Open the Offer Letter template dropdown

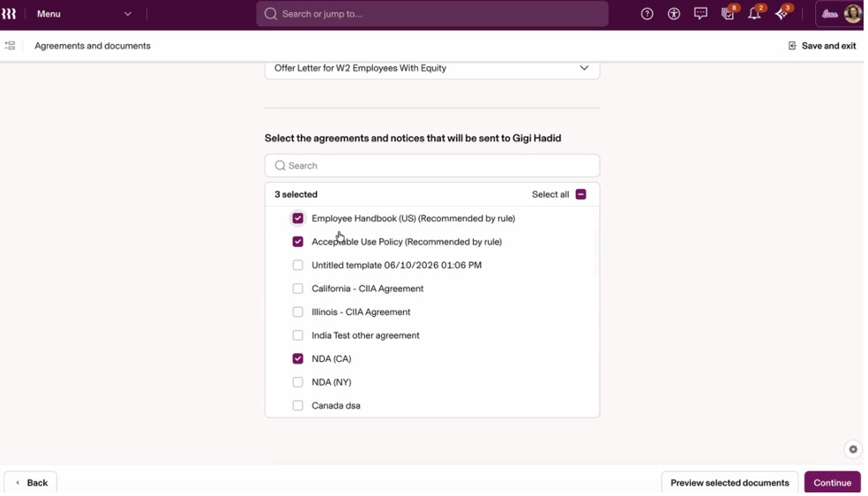click(431, 68)
